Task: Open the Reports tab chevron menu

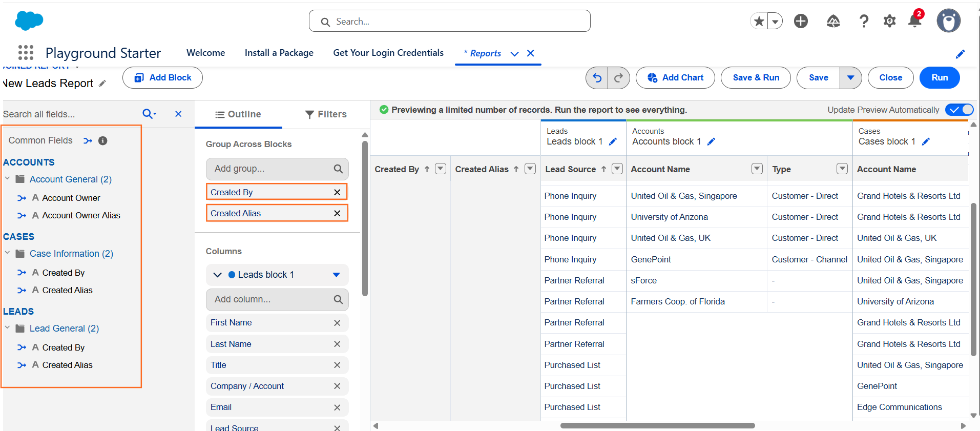Action: point(514,54)
